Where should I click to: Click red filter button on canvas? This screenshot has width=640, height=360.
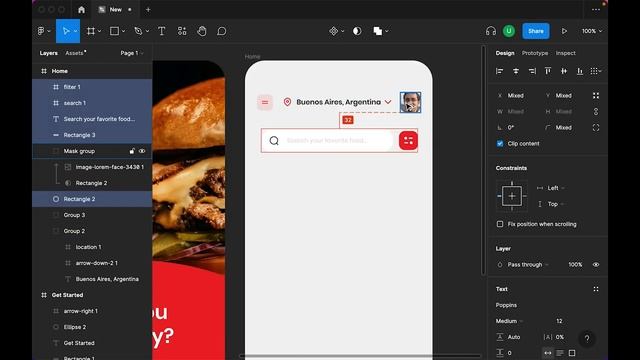click(408, 141)
